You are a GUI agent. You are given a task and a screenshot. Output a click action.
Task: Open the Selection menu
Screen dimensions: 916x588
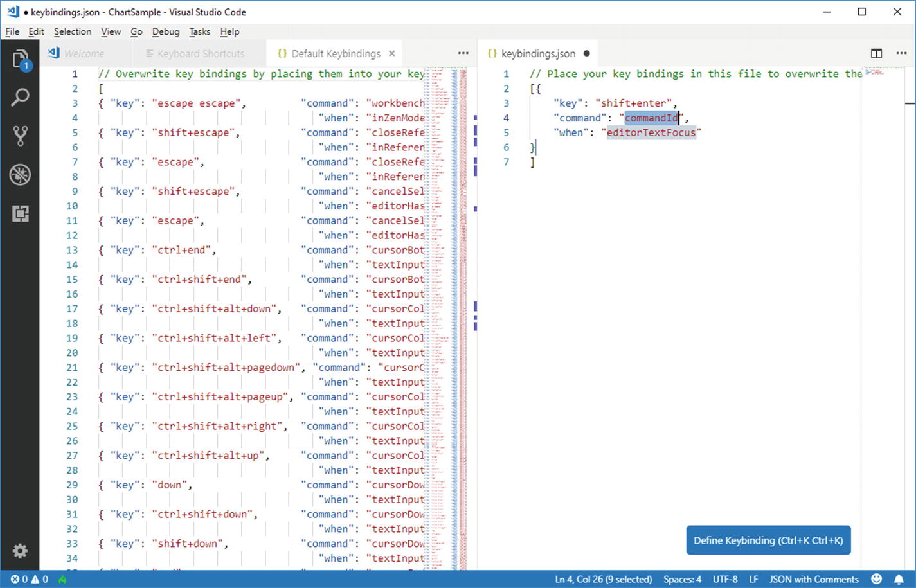pos(72,31)
